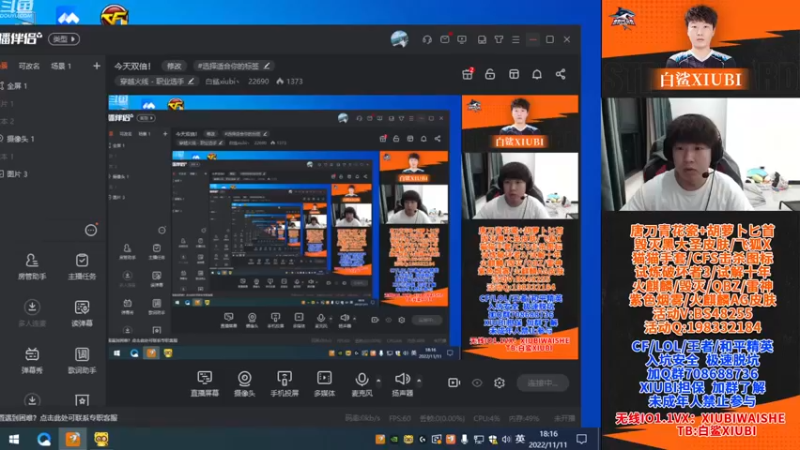The image size is (800, 450).
Task: Share the room via share icon
Action: [560, 74]
